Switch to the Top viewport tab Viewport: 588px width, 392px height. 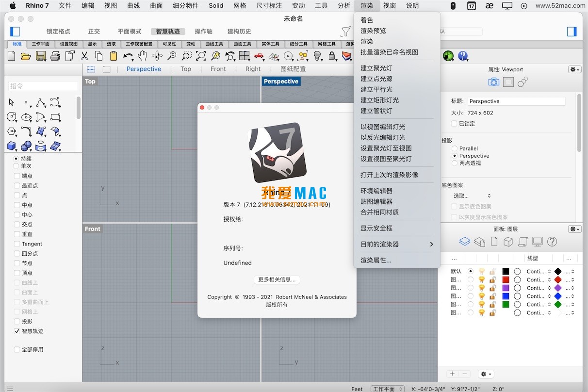[186, 69]
